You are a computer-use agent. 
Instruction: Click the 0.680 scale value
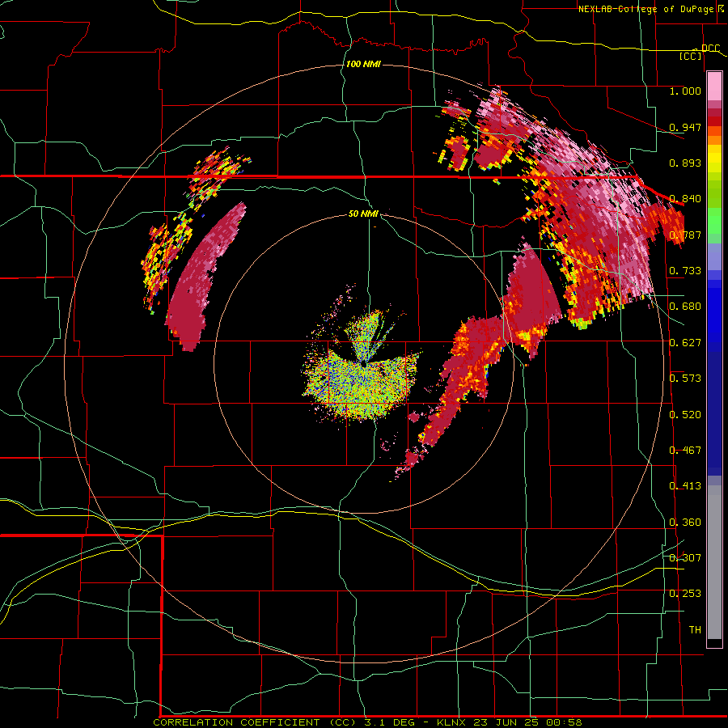685,307
